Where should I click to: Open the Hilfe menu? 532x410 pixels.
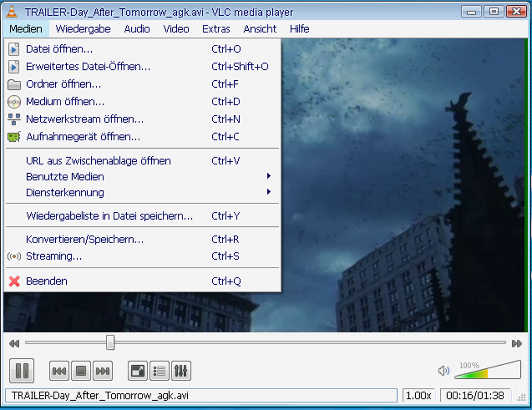click(x=299, y=29)
